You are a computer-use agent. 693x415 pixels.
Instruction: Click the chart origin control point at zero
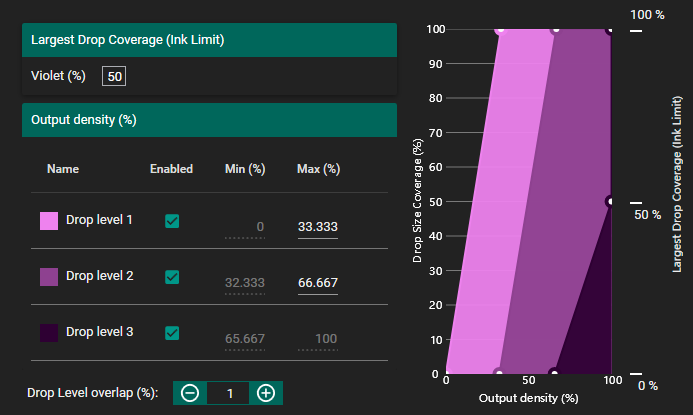point(446,374)
